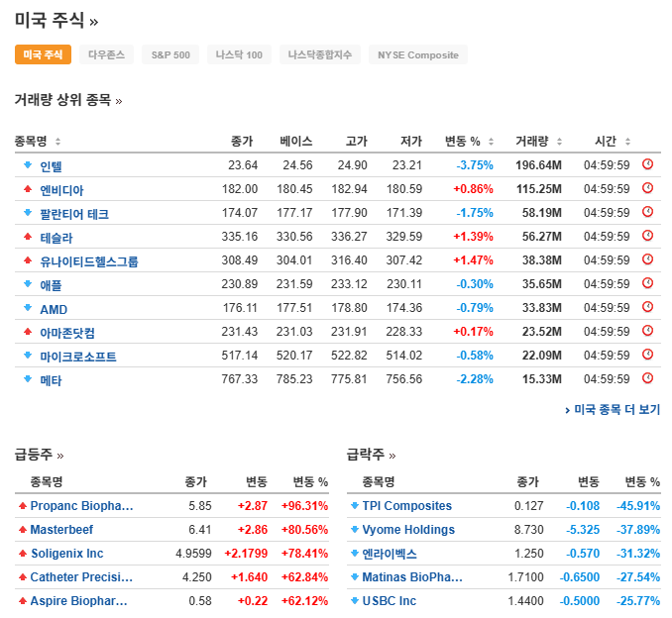Open the Soligenix Inc gainer link
This screenshot has width=672, height=618.
(x=67, y=554)
